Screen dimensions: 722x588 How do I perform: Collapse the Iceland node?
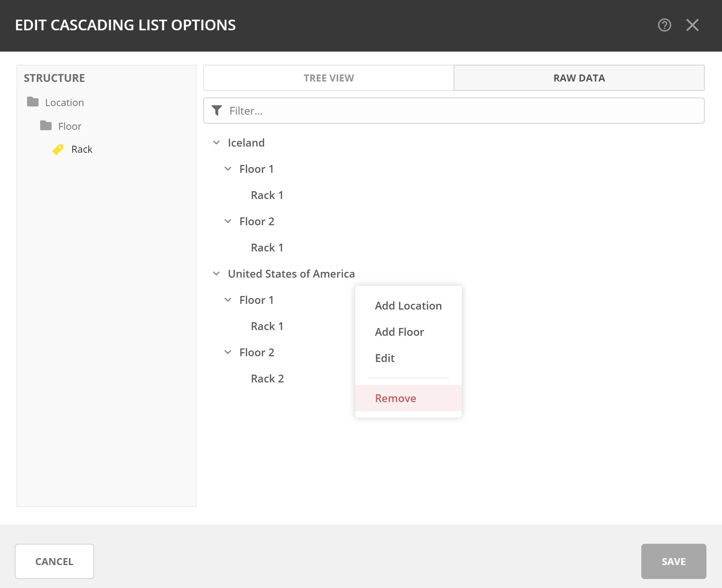[216, 143]
